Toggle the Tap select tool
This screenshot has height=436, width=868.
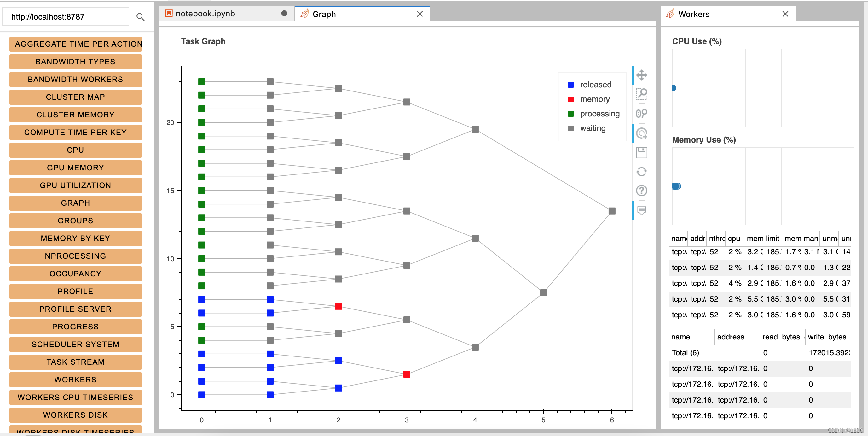pyautogui.click(x=641, y=133)
